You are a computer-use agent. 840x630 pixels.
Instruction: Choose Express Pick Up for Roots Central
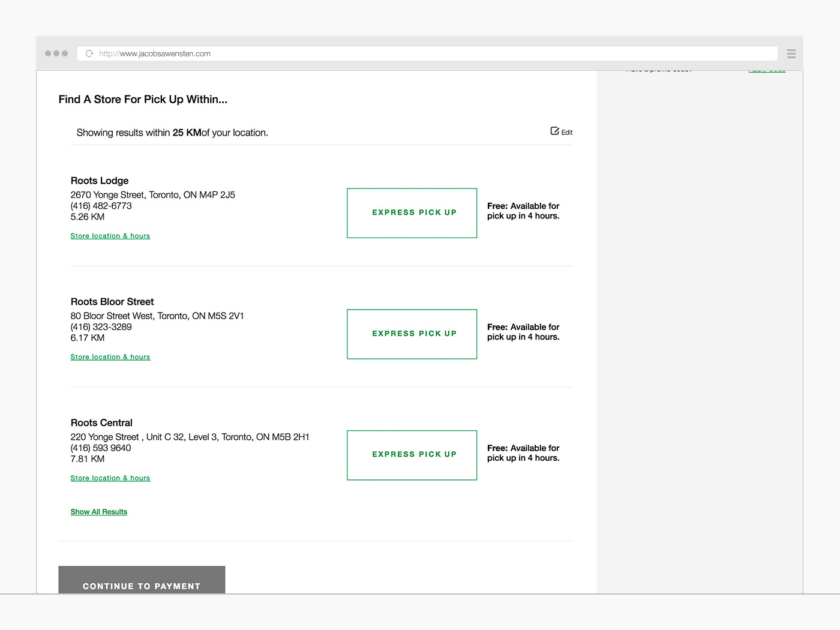pos(412,455)
